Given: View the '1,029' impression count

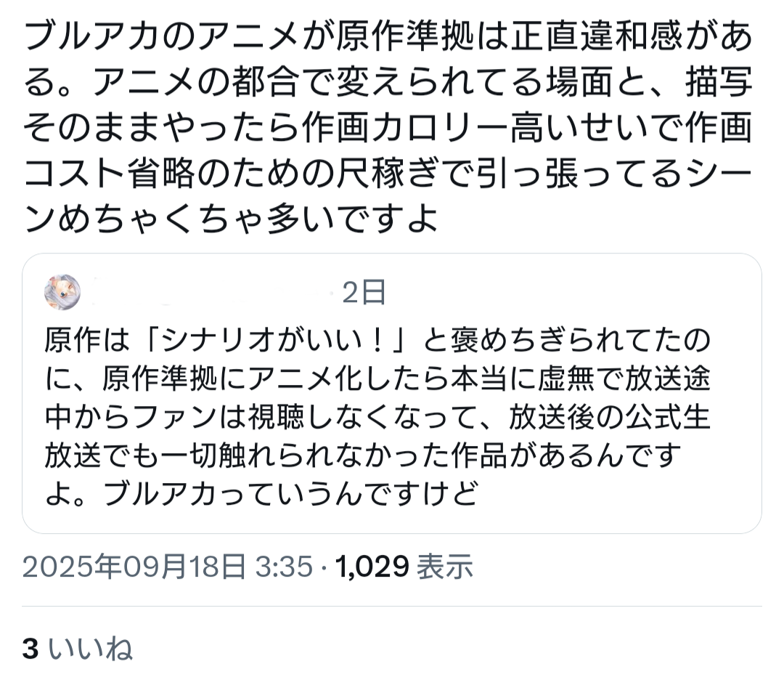Looking at the screenshot, I should point(372,567).
